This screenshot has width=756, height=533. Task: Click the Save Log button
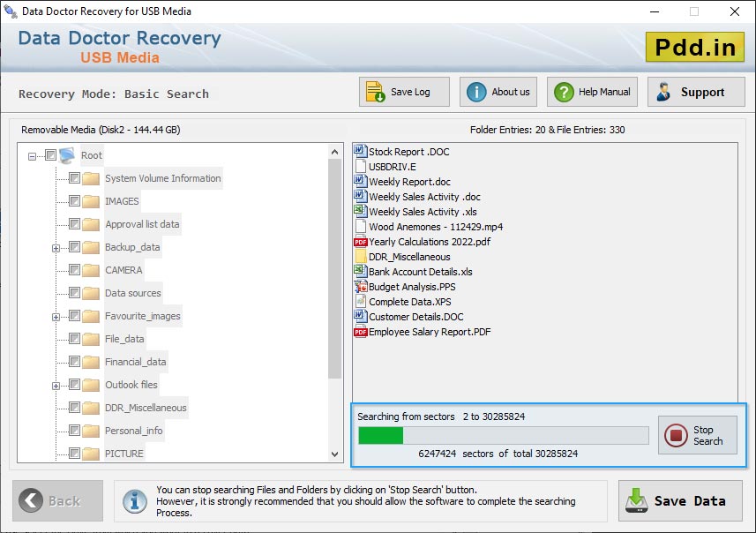[x=404, y=92]
